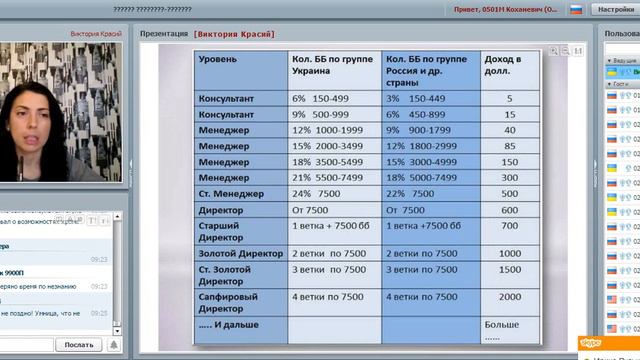Click cell 12% 1000-1999
This screenshot has width=640, height=360.
tap(335, 130)
